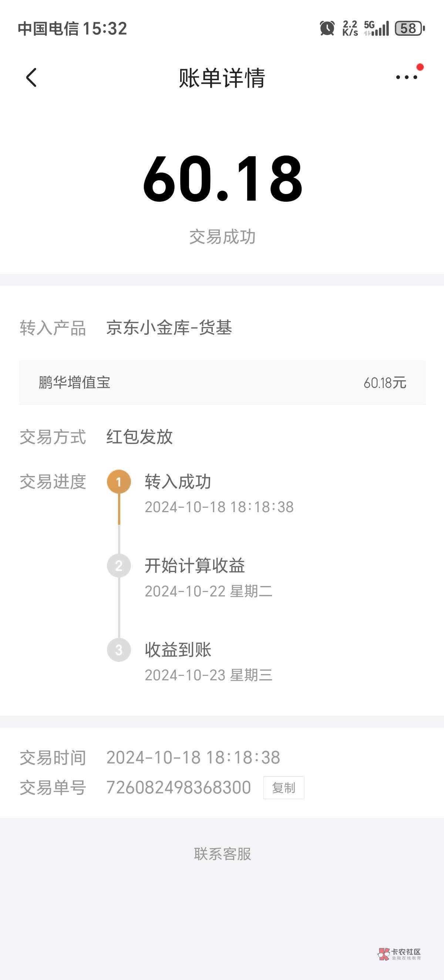
Task: Tap the battery level indicator
Action: click(x=409, y=28)
